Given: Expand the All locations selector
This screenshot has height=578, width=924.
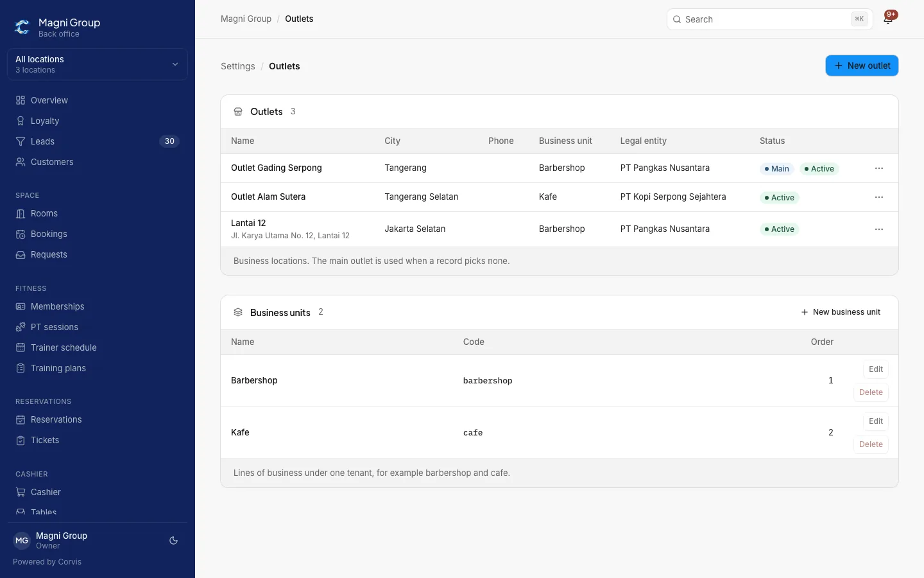Looking at the screenshot, I should click(98, 64).
